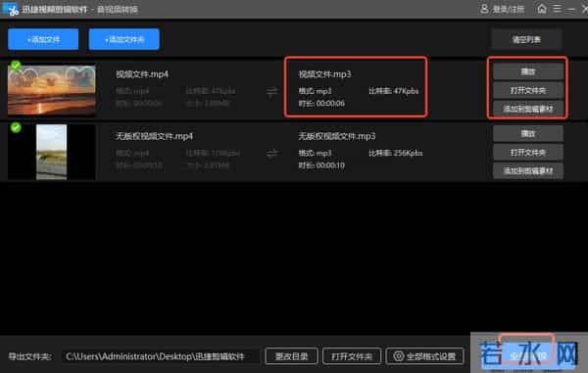
Task: Open export folder from bottom bar 打开文件夹
Action: (352, 356)
